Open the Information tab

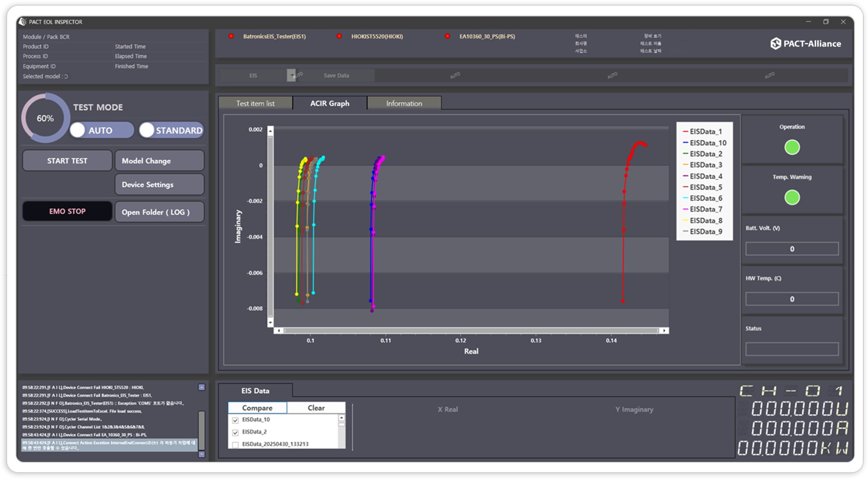(404, 103)
